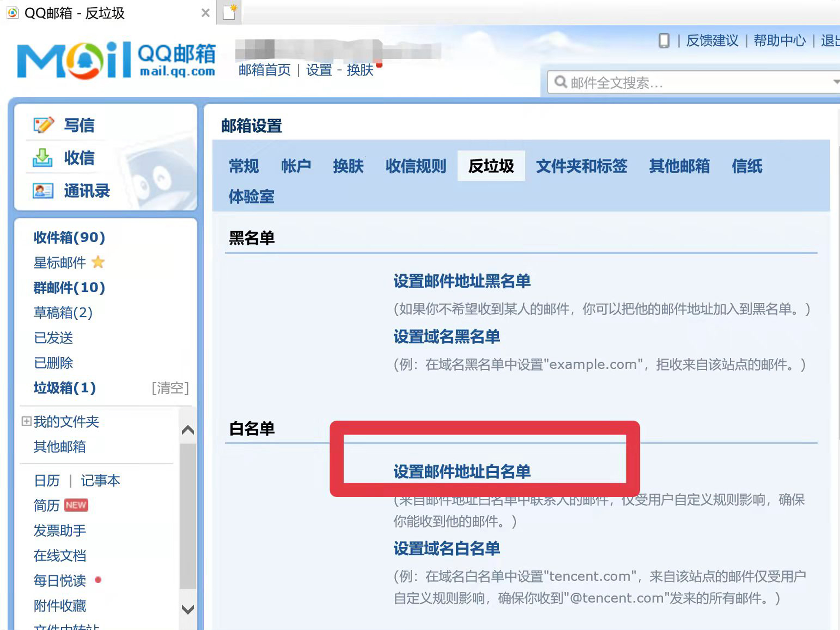
Task: Click the search magnifier icon
Action: pos(560,82)
